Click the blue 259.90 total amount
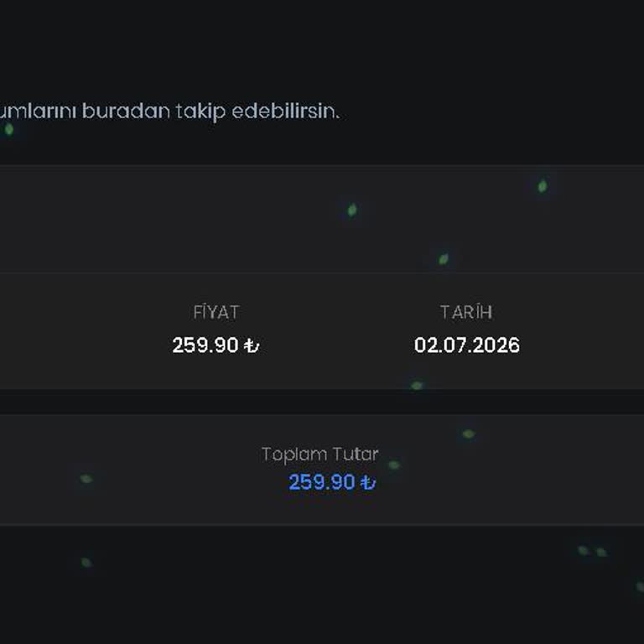644x644 pixels. pyautogui.click(x=322, y=482)
